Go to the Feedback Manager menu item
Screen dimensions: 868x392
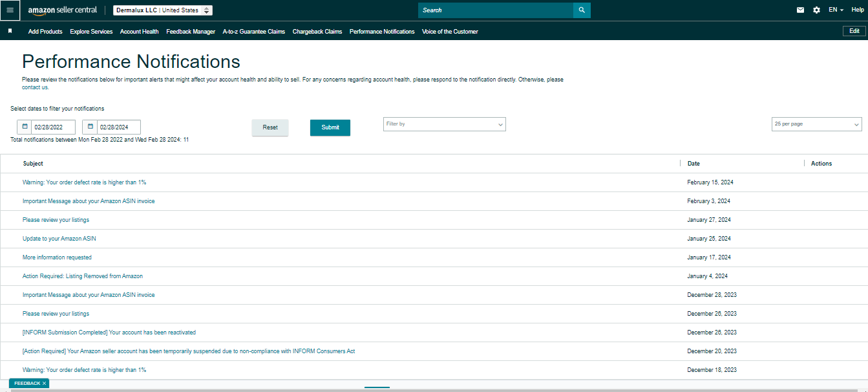pyautogui.click(x=191, y=32)
